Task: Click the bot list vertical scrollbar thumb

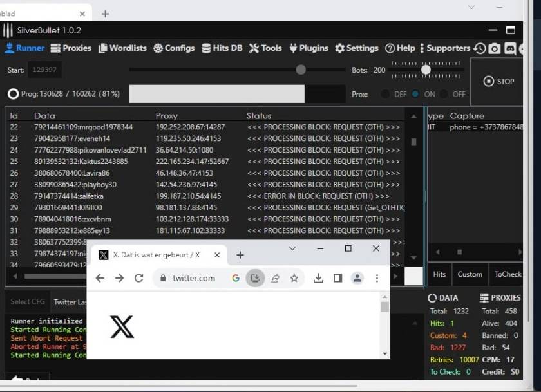Action: [413, 142]
